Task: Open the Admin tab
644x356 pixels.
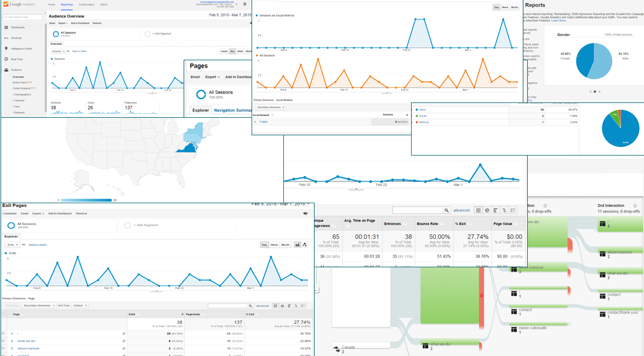Action: [104, 4]
